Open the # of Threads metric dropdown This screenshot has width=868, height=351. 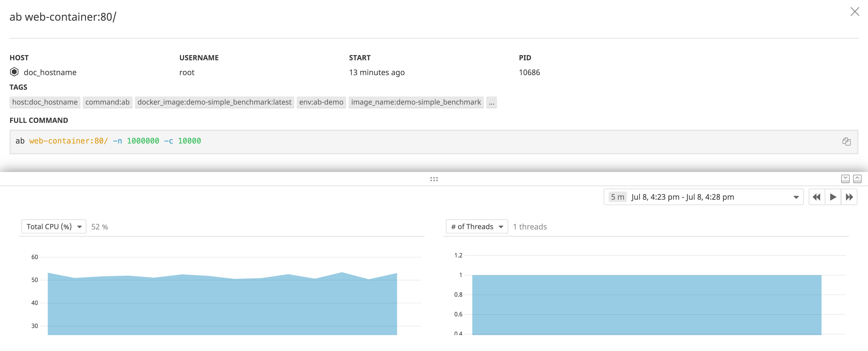(x=476, y=226)
